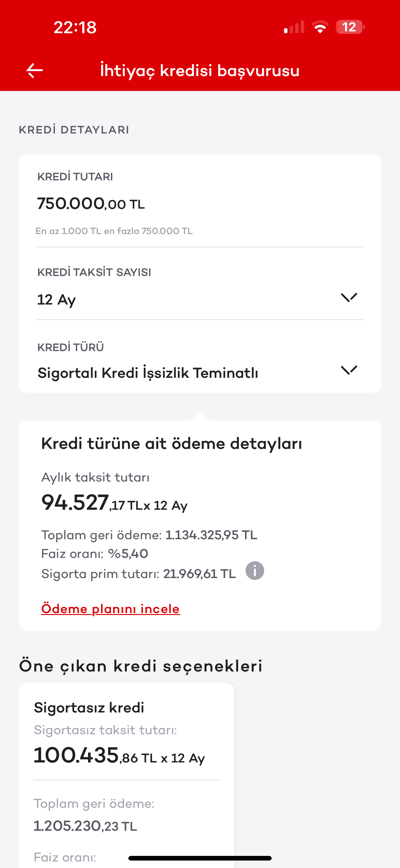This screenshot has width=400, height=868.
Task: Tap the insurance premium info icon
Action: [255, 571]
